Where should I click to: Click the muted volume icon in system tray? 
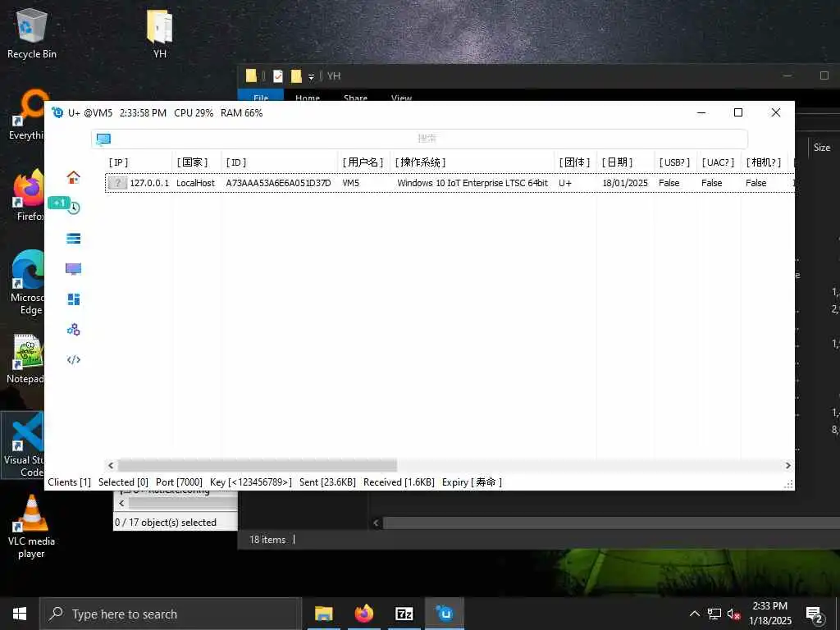coord(733,614)
